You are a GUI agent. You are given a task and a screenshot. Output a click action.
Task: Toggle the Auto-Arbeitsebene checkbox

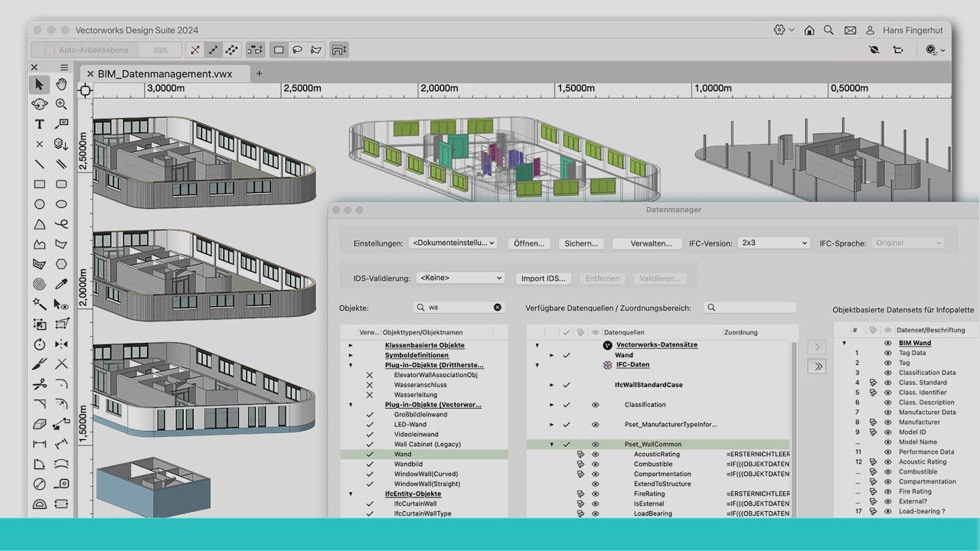point(50,50)
